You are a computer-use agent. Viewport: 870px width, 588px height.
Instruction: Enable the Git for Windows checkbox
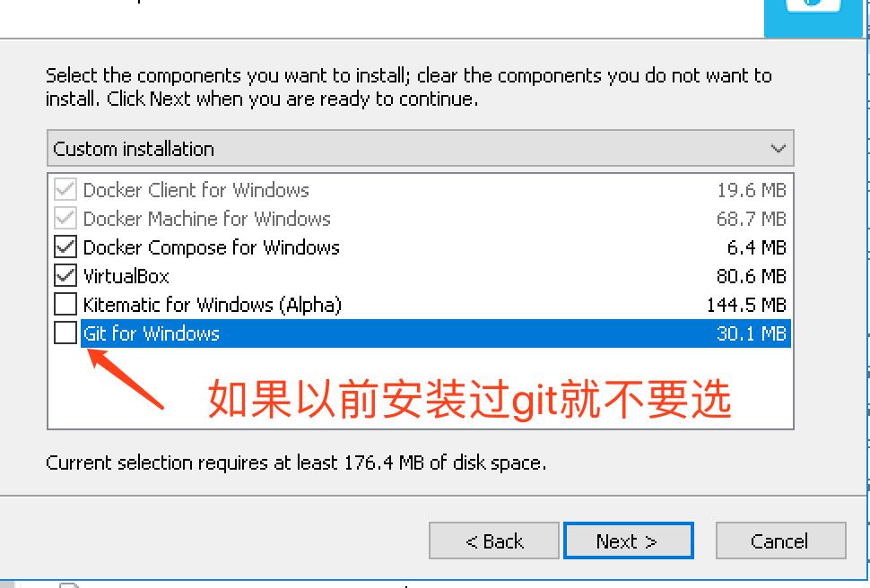[x=64, y=333]
